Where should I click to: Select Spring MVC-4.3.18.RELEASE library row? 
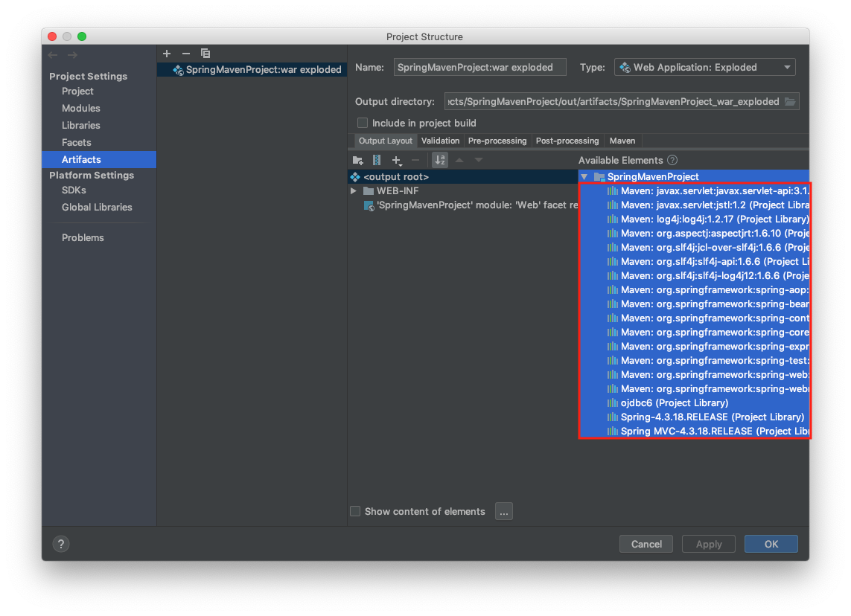coord(695,431)
